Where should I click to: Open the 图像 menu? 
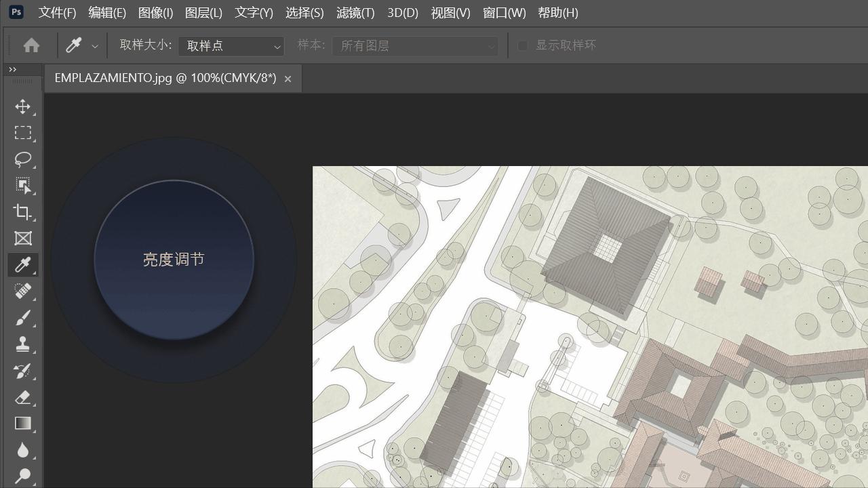click(155, 13)
